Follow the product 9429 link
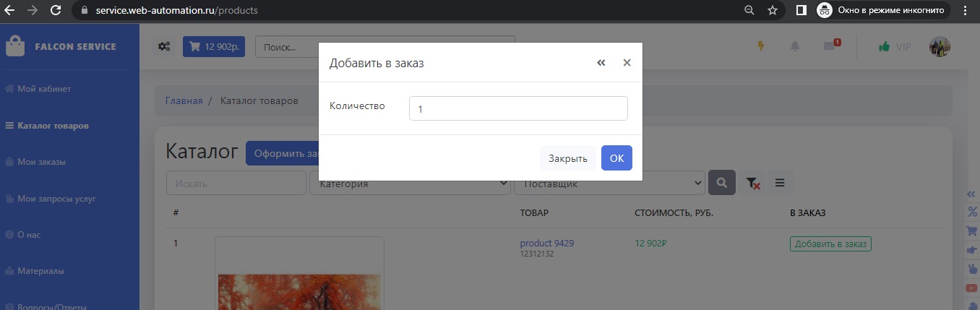 click(x=546, y=243)
